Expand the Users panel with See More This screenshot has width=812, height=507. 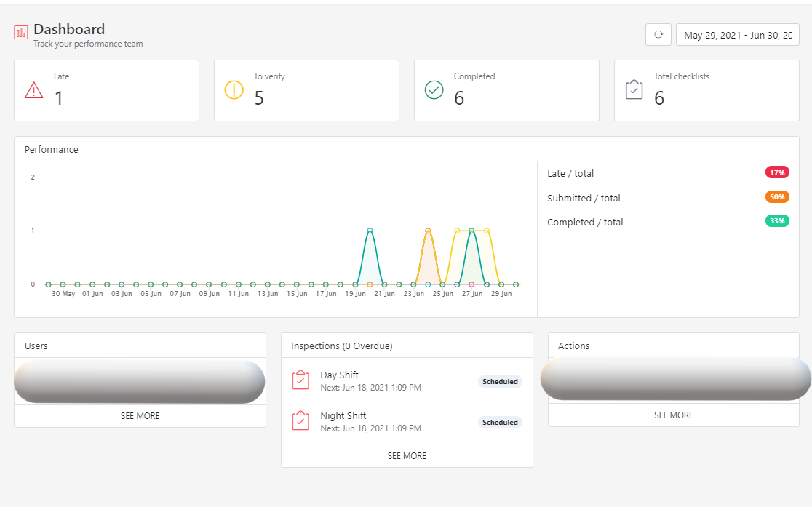140,415
